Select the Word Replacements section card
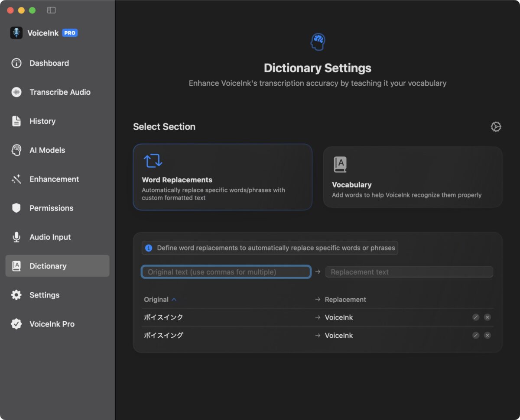The image size is (520, 420). (222, 177)
